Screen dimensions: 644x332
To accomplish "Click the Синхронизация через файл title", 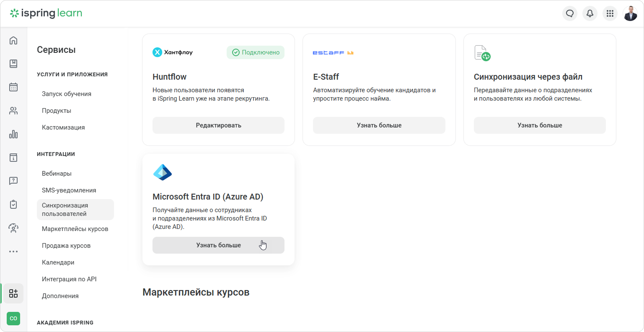I will pyautogui.click(x=528, y=77).
